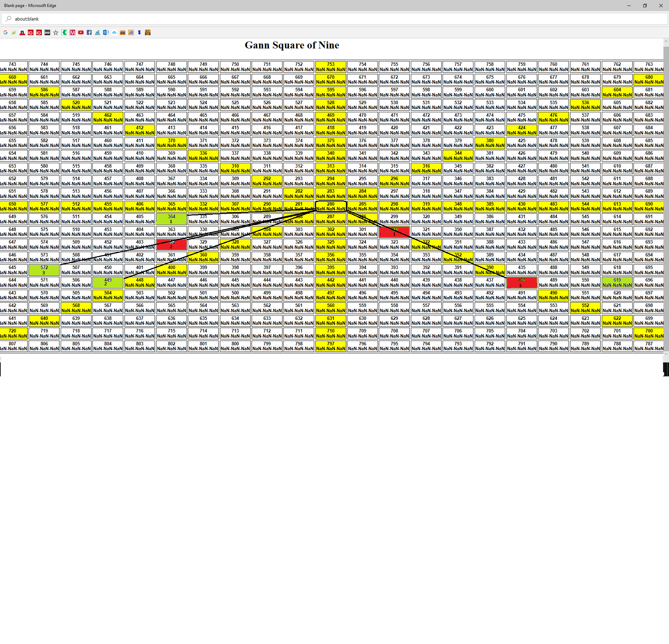The height and width of the screenshot is (644, 669).
Task: Click green cell 572 marked 3
Action: [44, 270]
